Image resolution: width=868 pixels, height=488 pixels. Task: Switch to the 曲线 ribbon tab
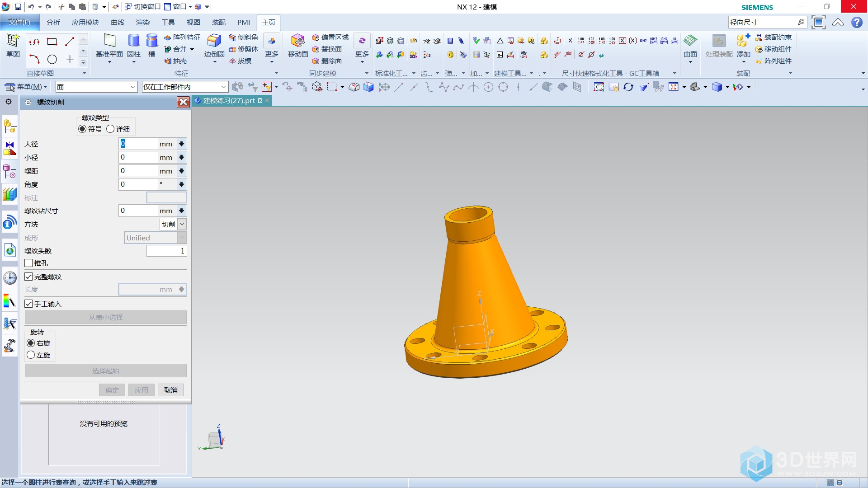pyautogui.click(x=118, y=22)
